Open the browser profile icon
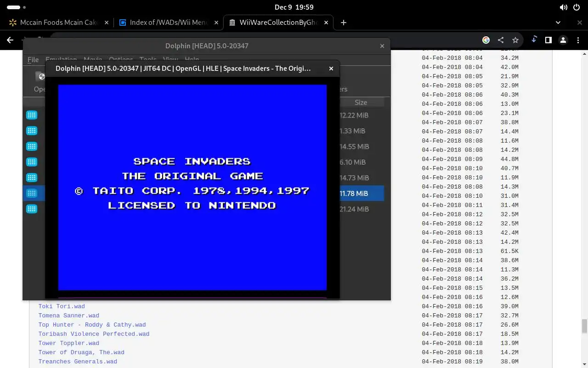 (563, 40)
